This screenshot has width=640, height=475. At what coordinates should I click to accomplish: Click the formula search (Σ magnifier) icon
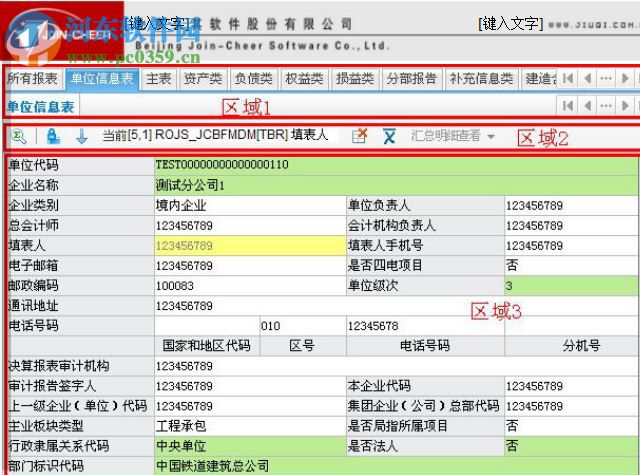[19, 136]
